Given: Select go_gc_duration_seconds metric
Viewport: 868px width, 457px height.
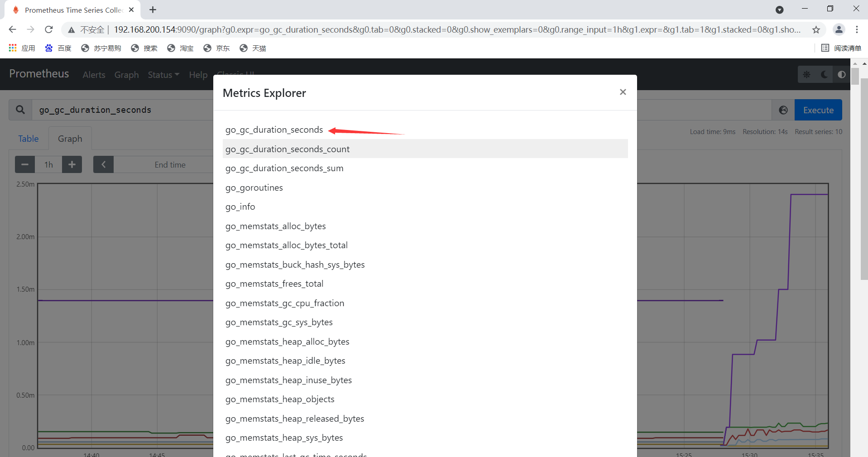Looking at the screenshot, I should click(425, 130).
